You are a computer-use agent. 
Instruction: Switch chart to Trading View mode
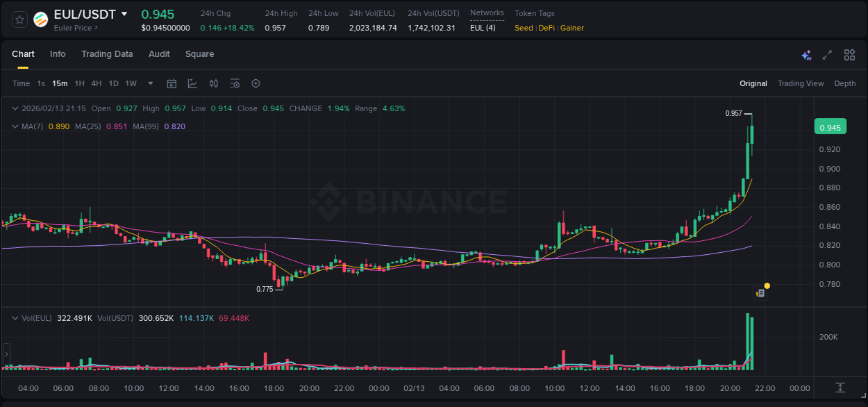(801, 83)
